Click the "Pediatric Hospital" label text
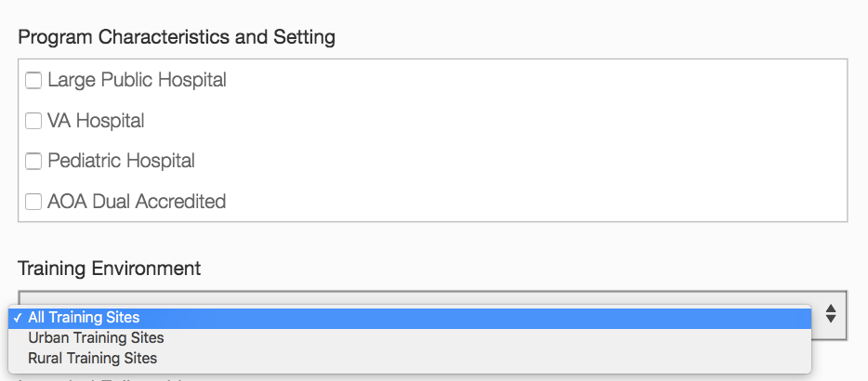The width and height of the screenshot is (868, 381). click(121, 161)
